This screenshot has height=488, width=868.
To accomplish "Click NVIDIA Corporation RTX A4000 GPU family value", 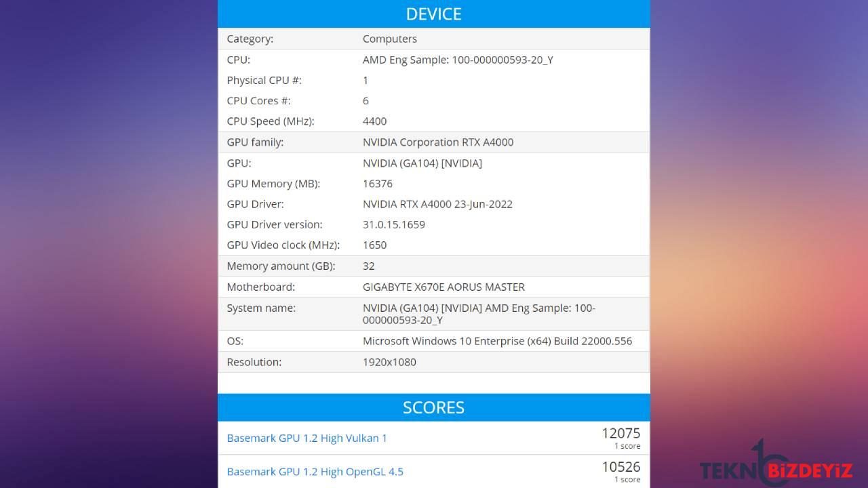I will pos(438,142).
